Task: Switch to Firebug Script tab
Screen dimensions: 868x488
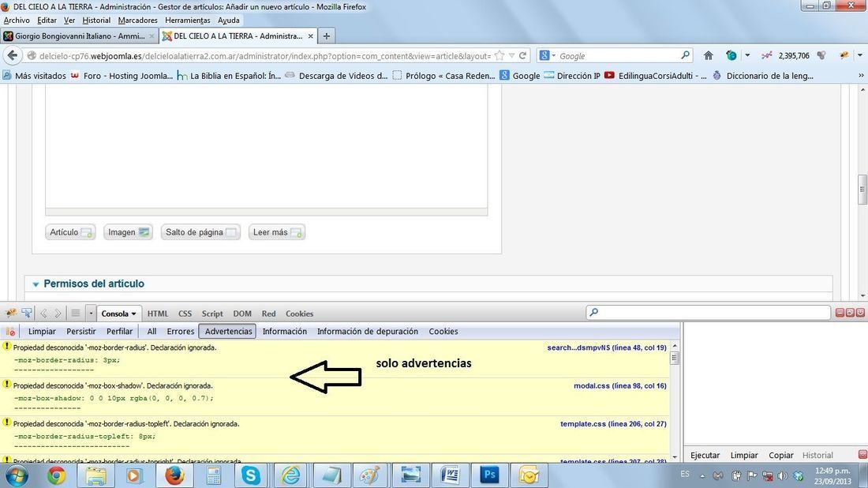Action: 212,313
